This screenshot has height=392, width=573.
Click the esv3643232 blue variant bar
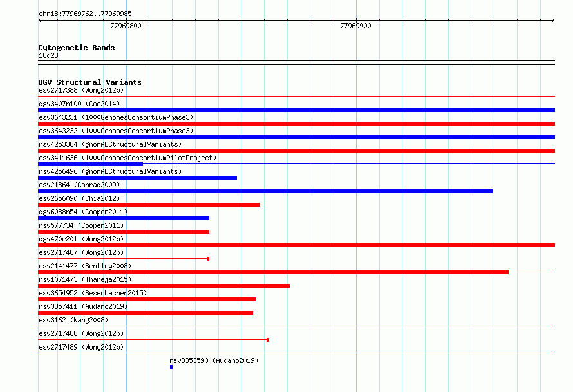[x=296, y=137]
